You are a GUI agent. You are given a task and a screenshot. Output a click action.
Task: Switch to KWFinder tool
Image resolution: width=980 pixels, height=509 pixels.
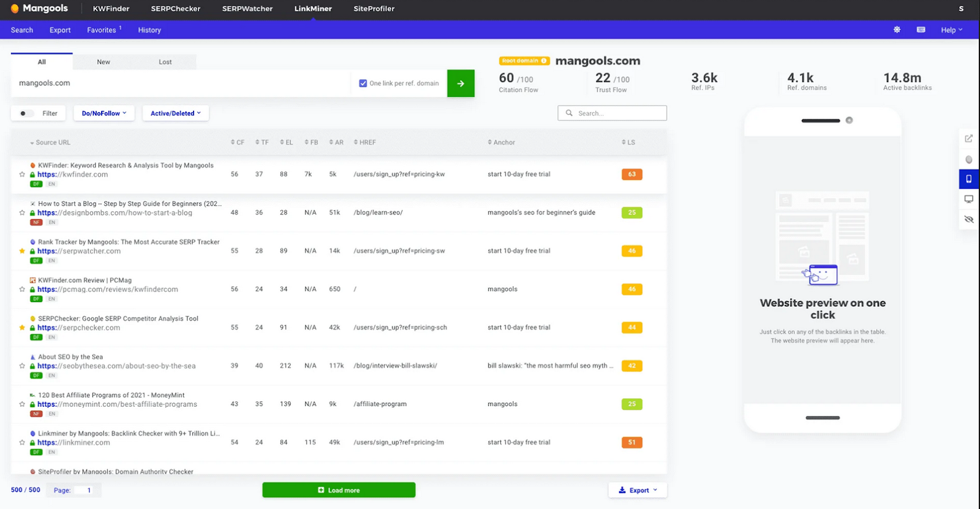(x=111, y=9)
